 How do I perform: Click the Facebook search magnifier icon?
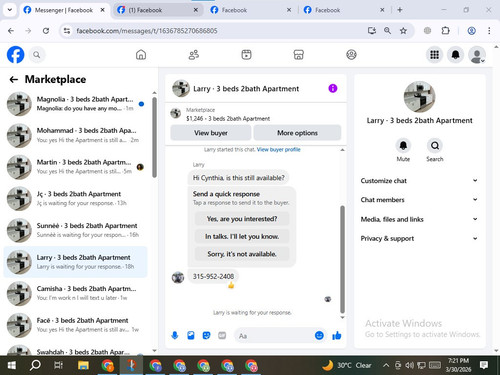tap(37, 55)
